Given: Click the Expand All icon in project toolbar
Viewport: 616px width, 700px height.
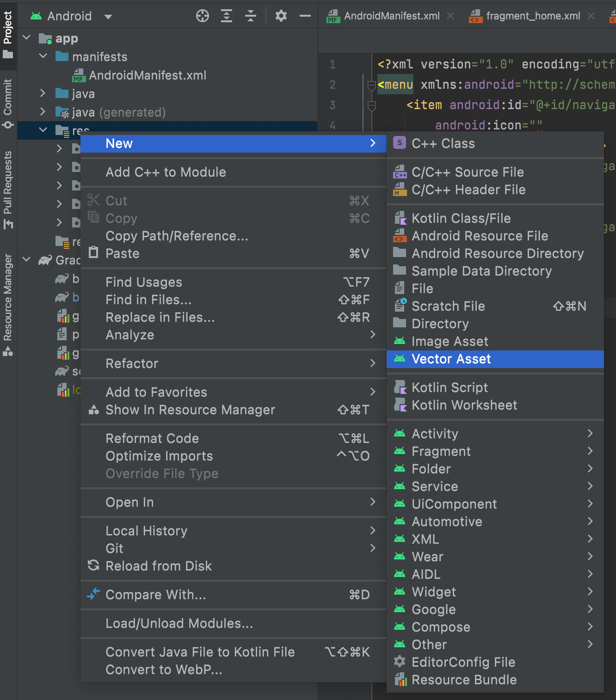Looking at the screenshot, I should point(227,16).
